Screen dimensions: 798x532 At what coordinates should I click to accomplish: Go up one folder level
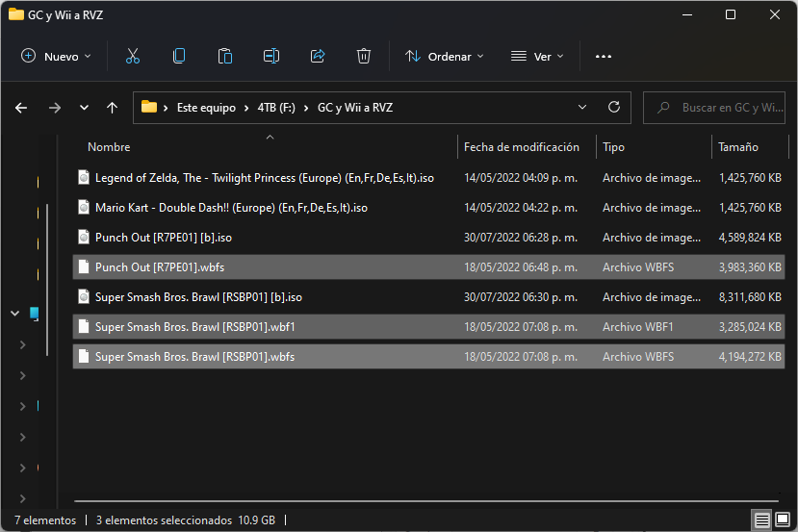pos(112,108)
